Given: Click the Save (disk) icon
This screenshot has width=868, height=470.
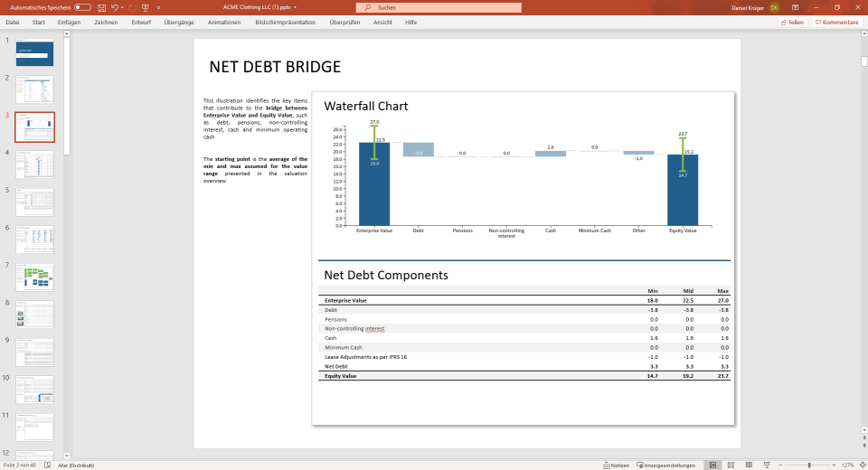Looking at the screenshot, I should [101, 8].
